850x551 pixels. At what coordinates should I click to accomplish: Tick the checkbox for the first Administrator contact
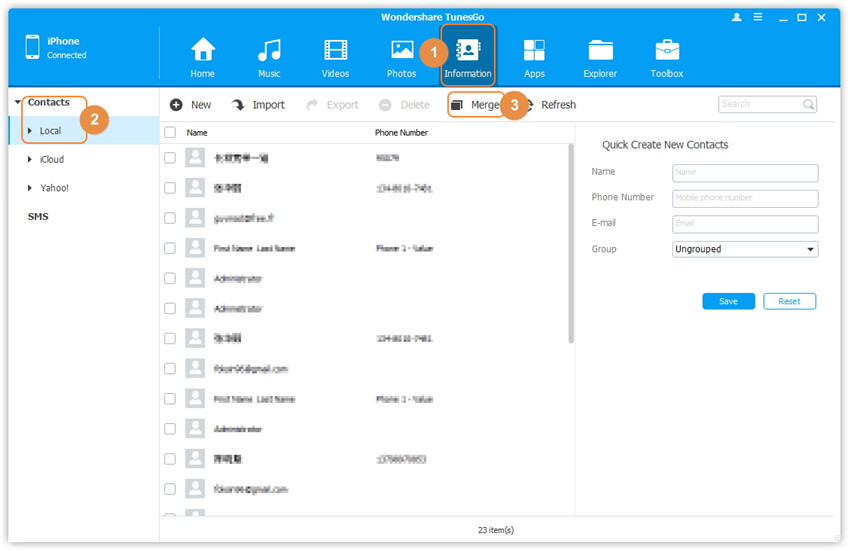pos(170,278)
